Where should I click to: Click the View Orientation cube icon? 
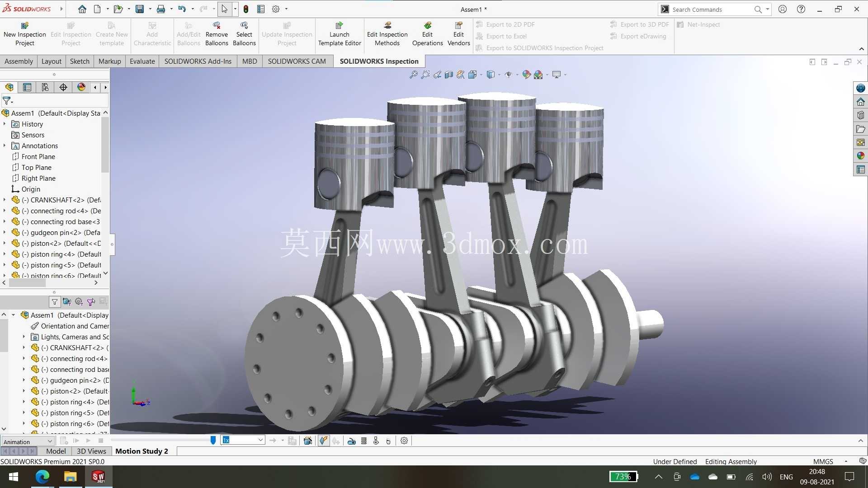click(472, 75)
